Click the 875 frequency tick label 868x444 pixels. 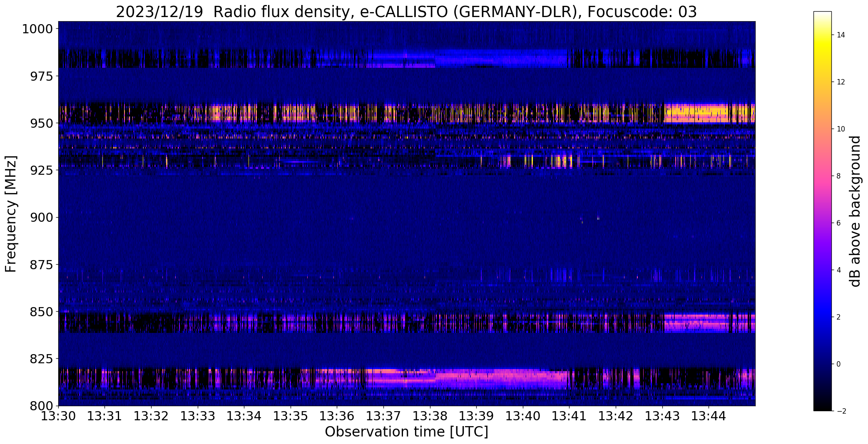42,264
